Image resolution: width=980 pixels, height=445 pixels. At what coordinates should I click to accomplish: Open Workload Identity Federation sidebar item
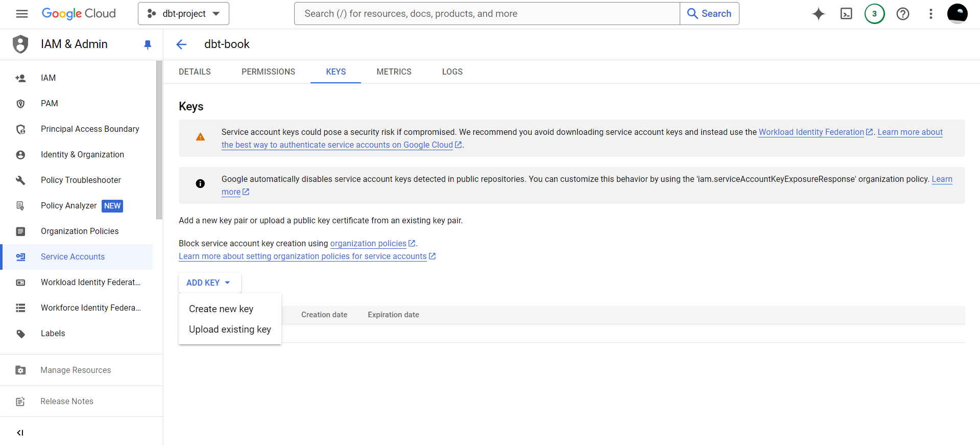tap(77, 283)
